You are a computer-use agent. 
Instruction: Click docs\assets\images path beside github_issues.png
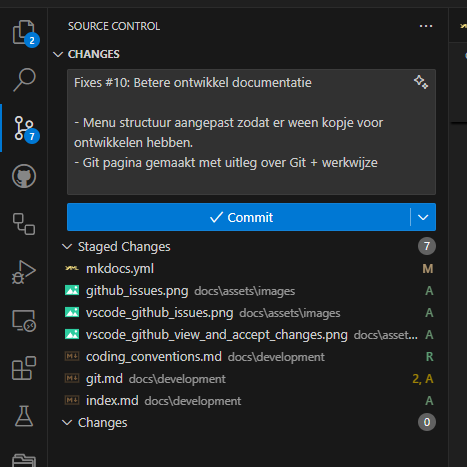tap(245, 291)
